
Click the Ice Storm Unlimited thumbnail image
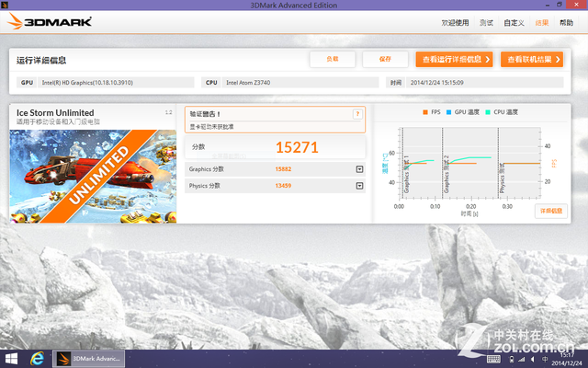point(93,176)
